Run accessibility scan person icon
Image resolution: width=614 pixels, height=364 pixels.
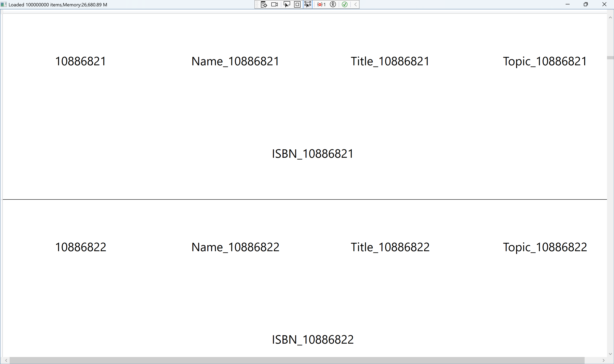(333, 4)
